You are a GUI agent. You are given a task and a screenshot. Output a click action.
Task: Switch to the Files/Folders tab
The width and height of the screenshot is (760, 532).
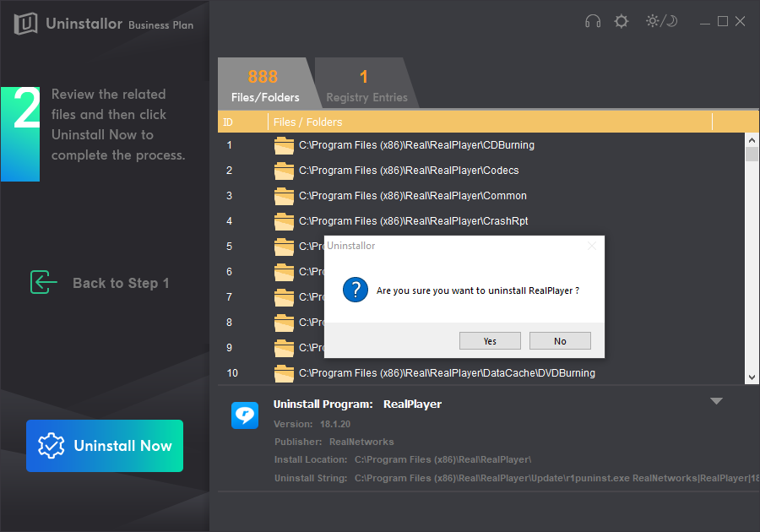click(265, 84)
